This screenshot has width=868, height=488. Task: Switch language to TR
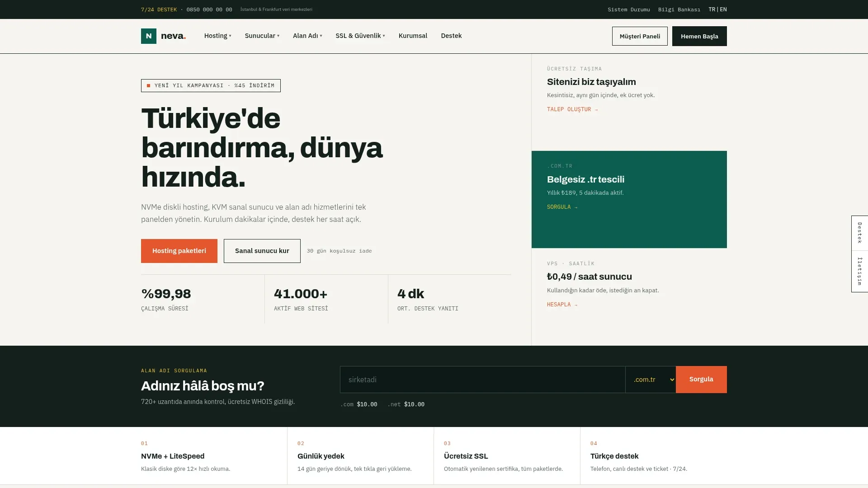(x=712, y=9)
